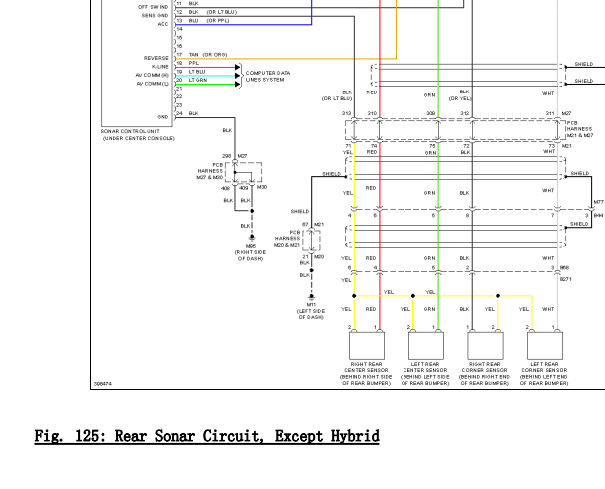Click the 298 pin number near M27

pyautogui.click(x=226, y=156)
